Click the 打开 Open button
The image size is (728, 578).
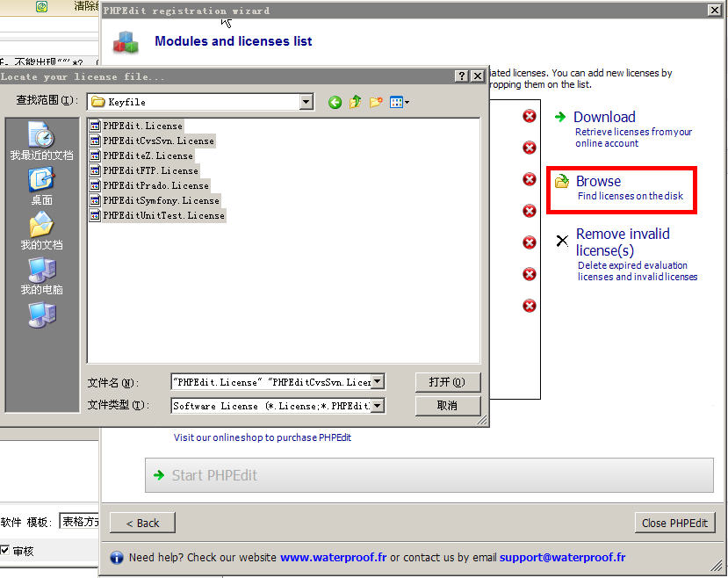(448, 382)
